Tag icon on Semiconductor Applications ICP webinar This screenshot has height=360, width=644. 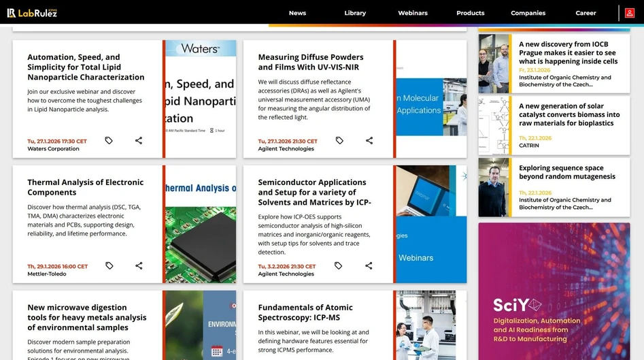click(x=338, y=266)
